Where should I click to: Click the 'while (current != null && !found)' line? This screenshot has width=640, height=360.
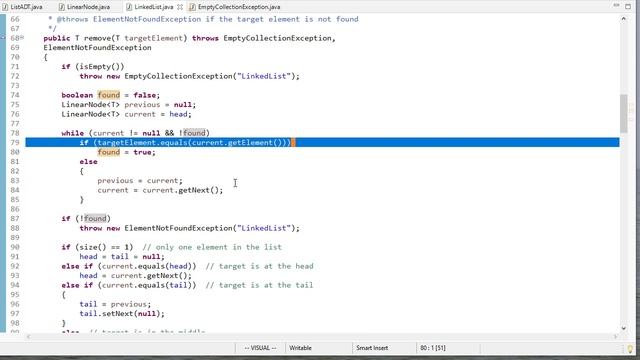136,133
